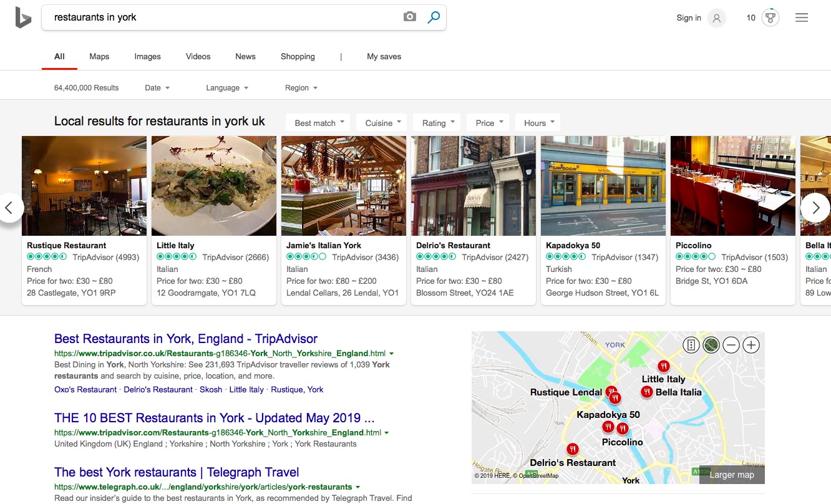
Task: Expand arrow next to telegraph.co.uk URL
Action: click(x=358, y=487)
